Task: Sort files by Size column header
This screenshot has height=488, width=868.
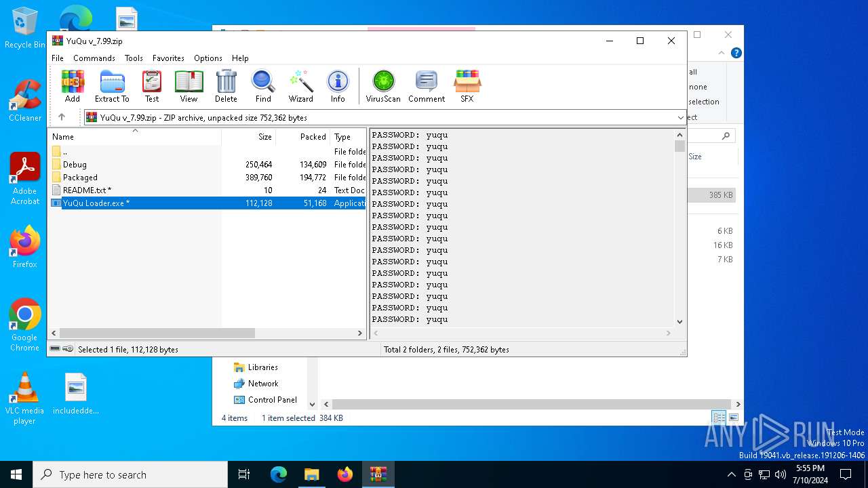Action: click(x=248, y=136)
